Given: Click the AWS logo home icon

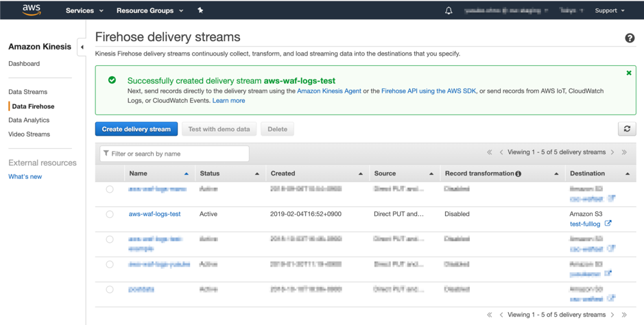Looking at the screenshot, I should [32, 10].
